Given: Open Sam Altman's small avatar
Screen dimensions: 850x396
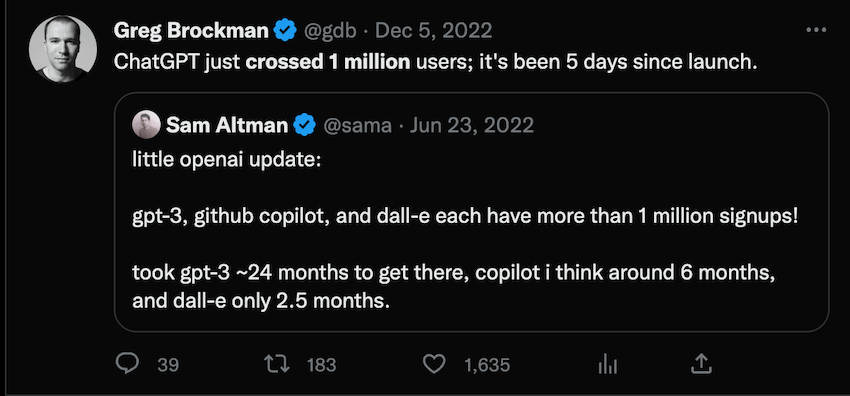Looking at the screenshot, I should [146, 125].
